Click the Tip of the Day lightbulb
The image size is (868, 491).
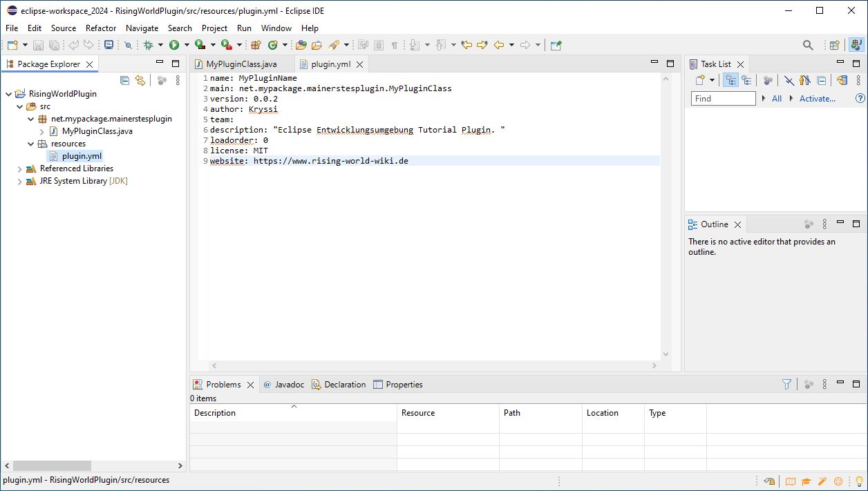click(860, 481)
